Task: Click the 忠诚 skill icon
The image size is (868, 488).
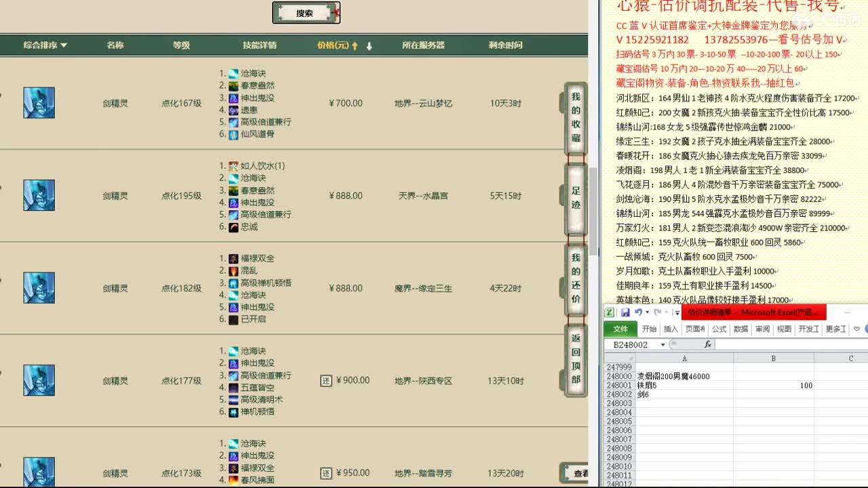Action: pyautogui.click(x=233, y=226)
